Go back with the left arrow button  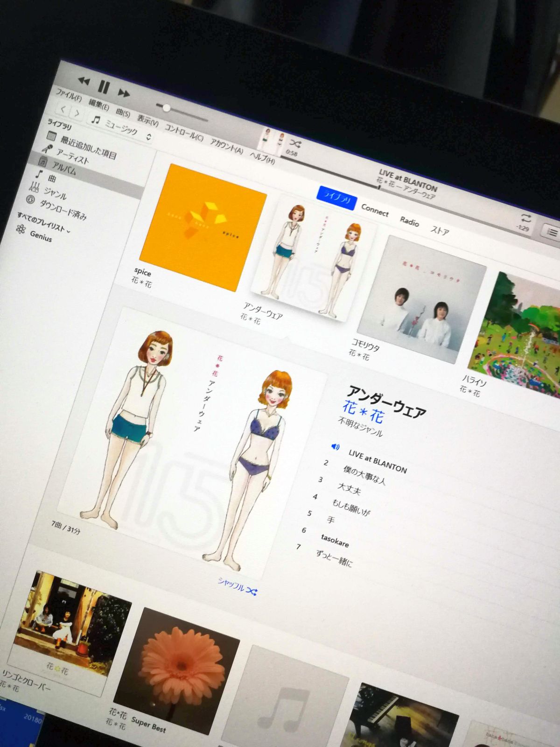click(x=63, y=110)
